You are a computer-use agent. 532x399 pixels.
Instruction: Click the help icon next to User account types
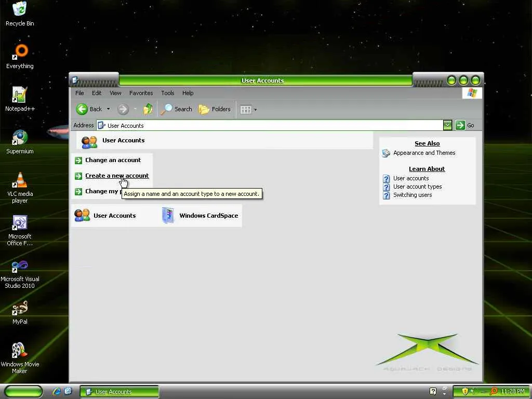click(386, 187)
